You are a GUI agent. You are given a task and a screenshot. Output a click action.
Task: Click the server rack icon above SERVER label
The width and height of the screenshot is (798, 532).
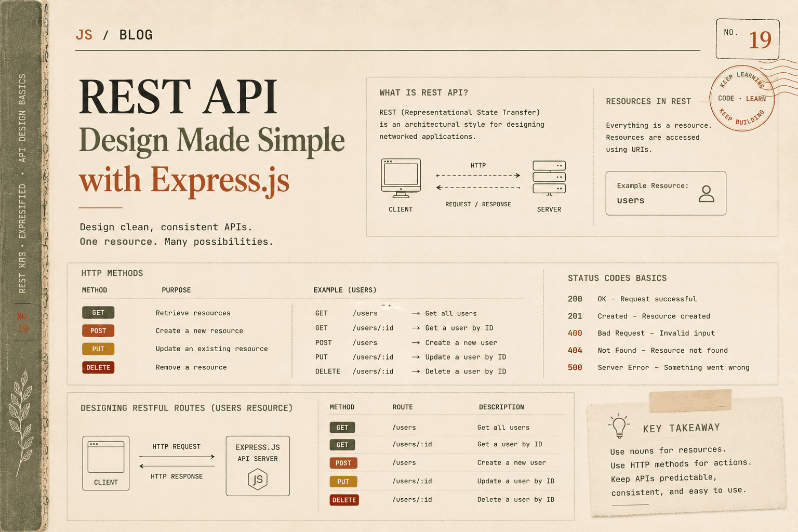coord(549,178)
